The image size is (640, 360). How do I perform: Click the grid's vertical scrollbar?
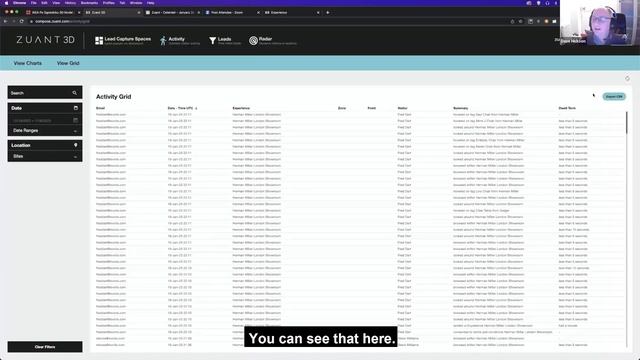tap(627, 122)
